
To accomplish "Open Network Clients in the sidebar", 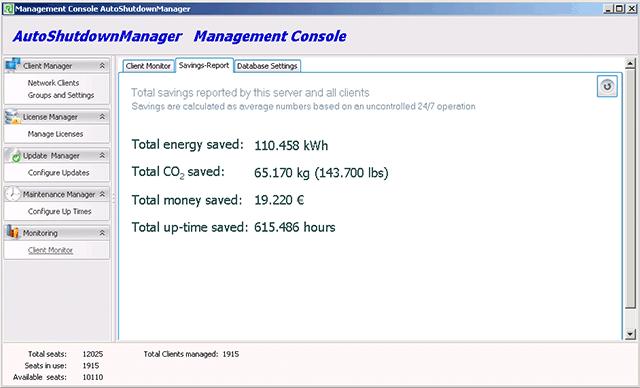I will (x=53, y=83).
